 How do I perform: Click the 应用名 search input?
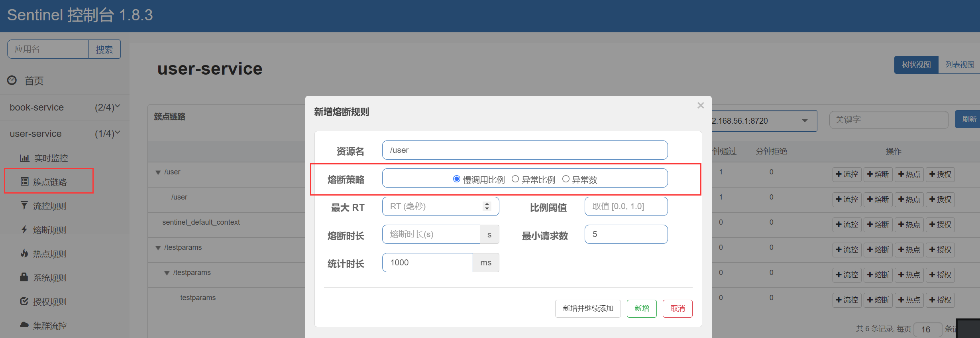[x=48, y=49]
